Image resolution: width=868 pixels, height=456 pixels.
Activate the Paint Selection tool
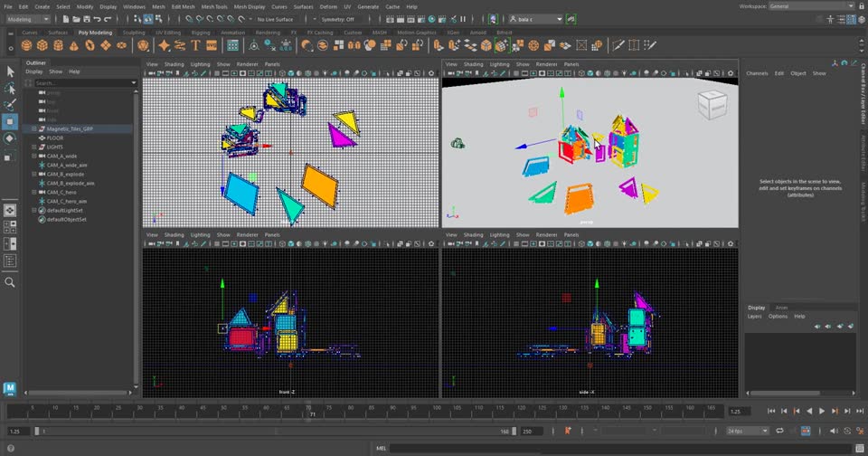click(10, 105)
